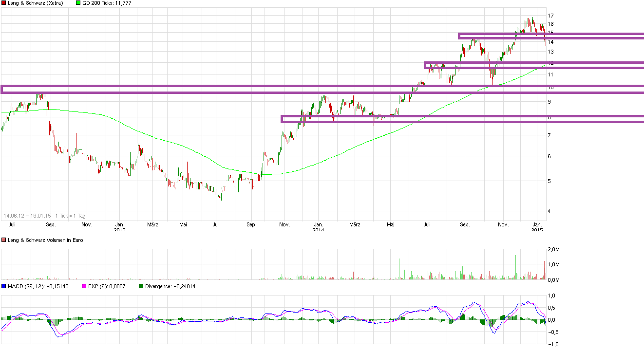Click price axis value 7
Viewport: 644px width, 351px height.
[549, 135]
